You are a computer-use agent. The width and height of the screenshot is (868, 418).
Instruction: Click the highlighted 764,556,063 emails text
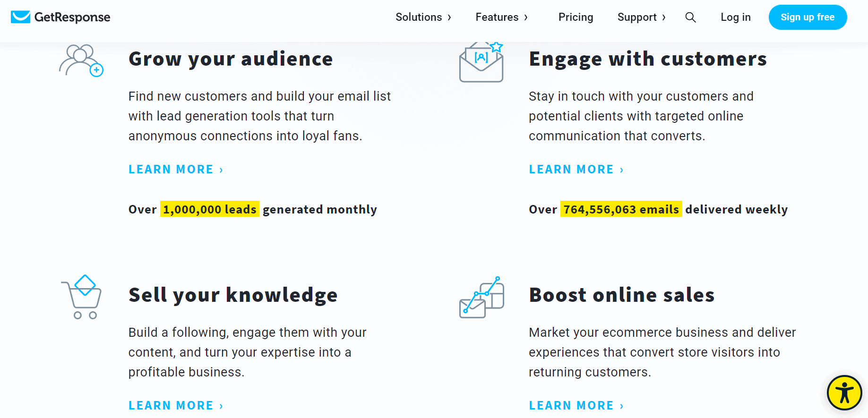[x=621, y=209]
